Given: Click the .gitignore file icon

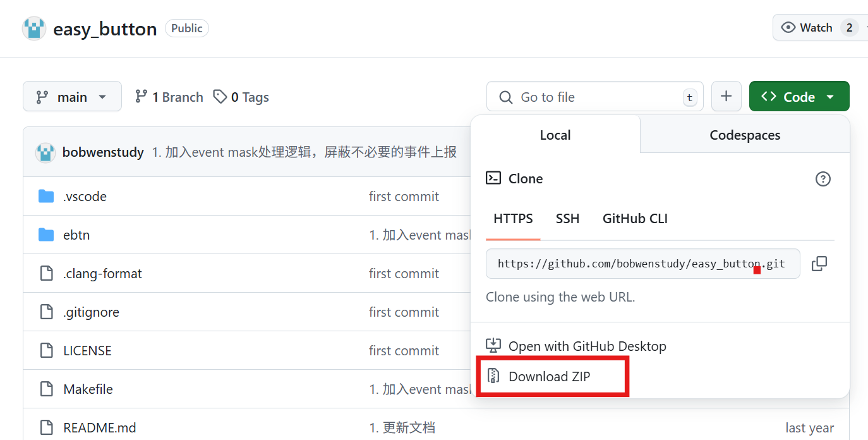Looking at the screenshot, I should (46, 312).
